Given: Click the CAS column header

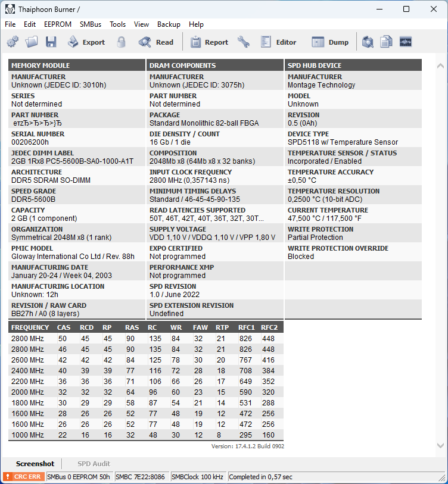Looking at the screenshot, I should pos(64,327).
